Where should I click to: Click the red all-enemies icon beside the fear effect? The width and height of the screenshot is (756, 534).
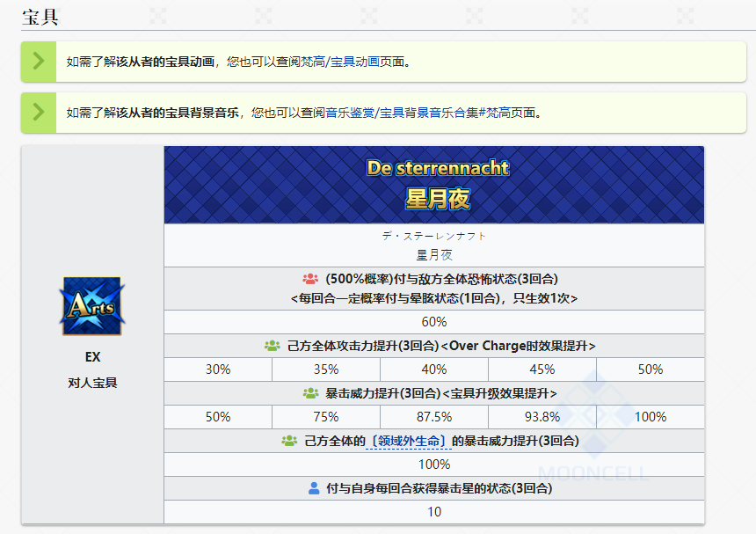(x=310, y=279)
